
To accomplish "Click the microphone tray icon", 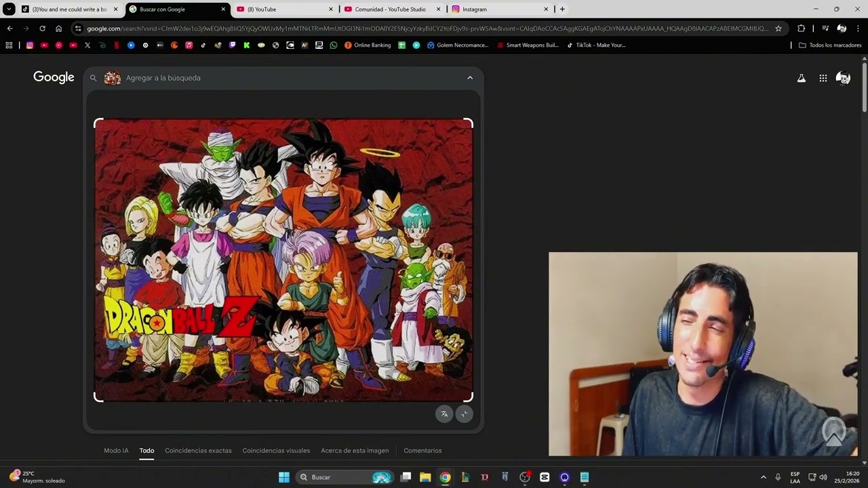I will point(778,477).
